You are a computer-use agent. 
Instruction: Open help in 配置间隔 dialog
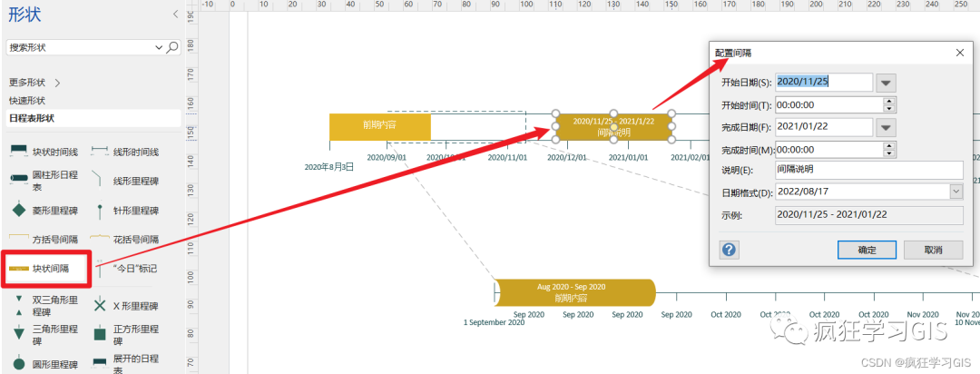tap(729, 250)
